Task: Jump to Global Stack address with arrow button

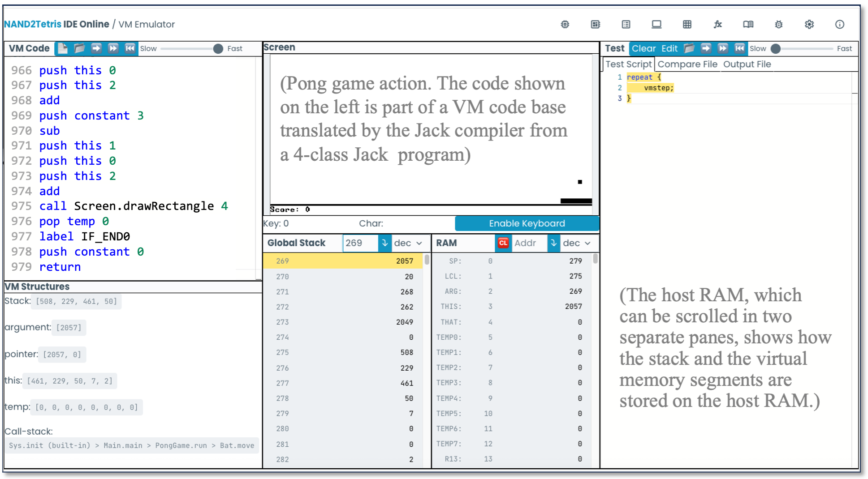Action: click(x=384, y=243)
